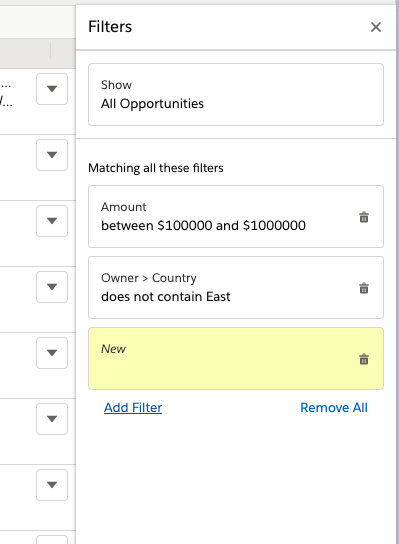
Task: Delete the New filter via trash icon
Action: pos(364,359)
